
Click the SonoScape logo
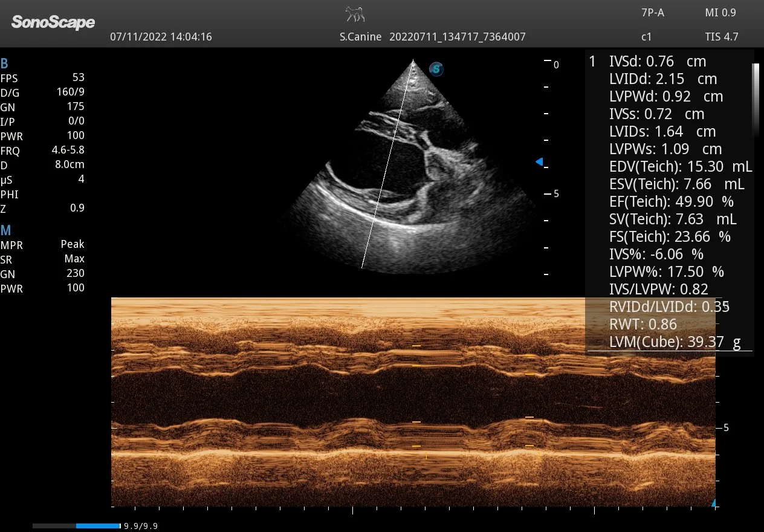point(53,22)
